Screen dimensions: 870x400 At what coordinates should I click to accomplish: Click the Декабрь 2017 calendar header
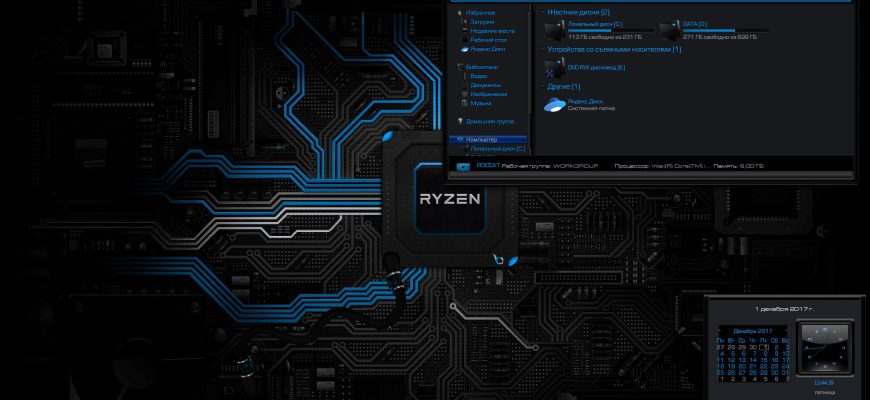pos(752,331)
